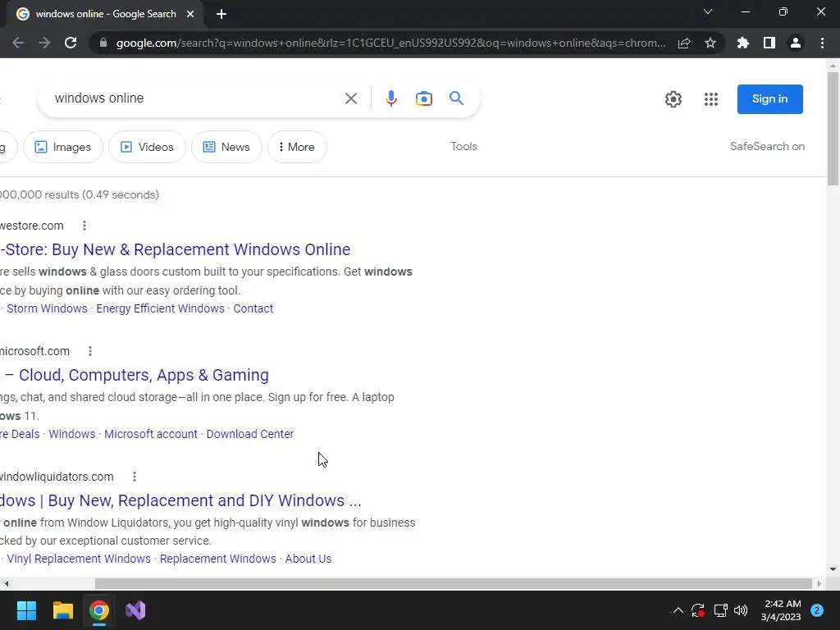Image resolution: width=840 pixels, height=630 pixels.
Task: Follow the Windows sitelink under microsoft.com
Action: click(x=72, y=434)
